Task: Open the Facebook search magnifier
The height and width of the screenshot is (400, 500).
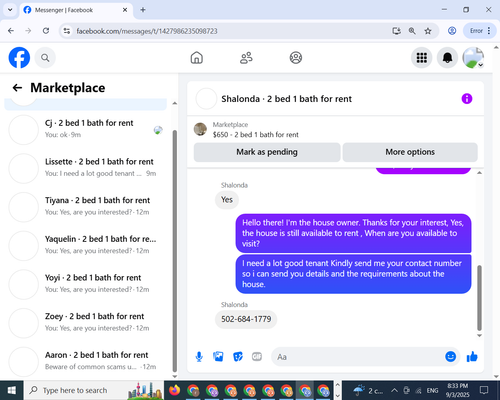Action: click(x=45, y=58)
